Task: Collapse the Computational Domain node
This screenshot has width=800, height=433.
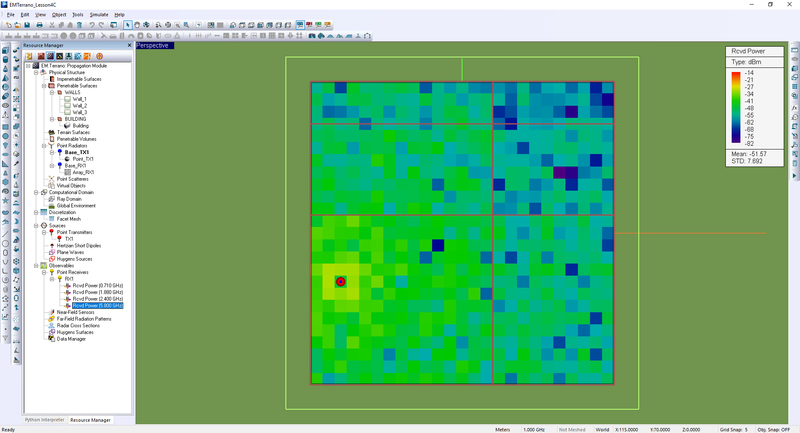Action: pos(36,192)
